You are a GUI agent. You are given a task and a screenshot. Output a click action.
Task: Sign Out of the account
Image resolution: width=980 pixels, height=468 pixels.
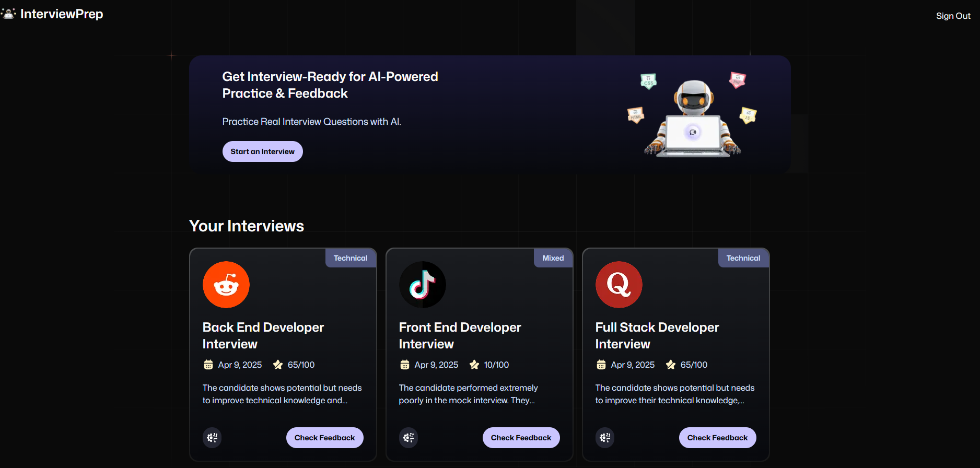point(953,16)
